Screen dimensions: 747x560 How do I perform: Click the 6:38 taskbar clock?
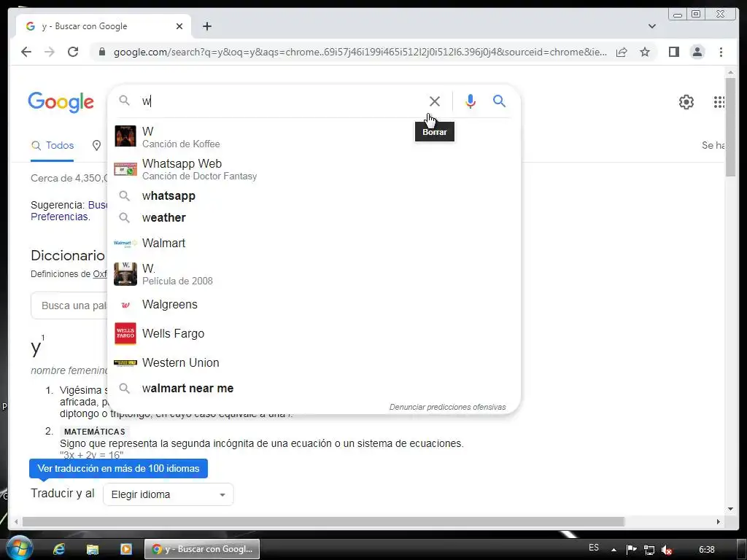click(706, 550)
